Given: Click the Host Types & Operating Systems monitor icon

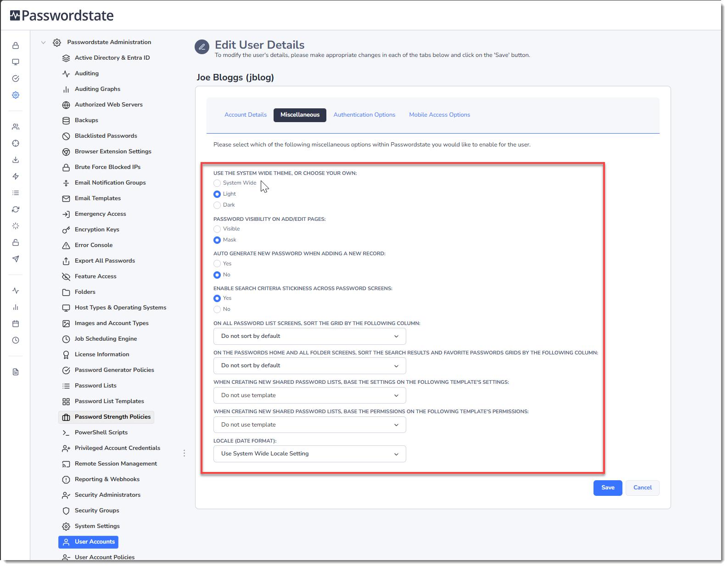Looking at the screenshot, I should click(x=66, y=308).
